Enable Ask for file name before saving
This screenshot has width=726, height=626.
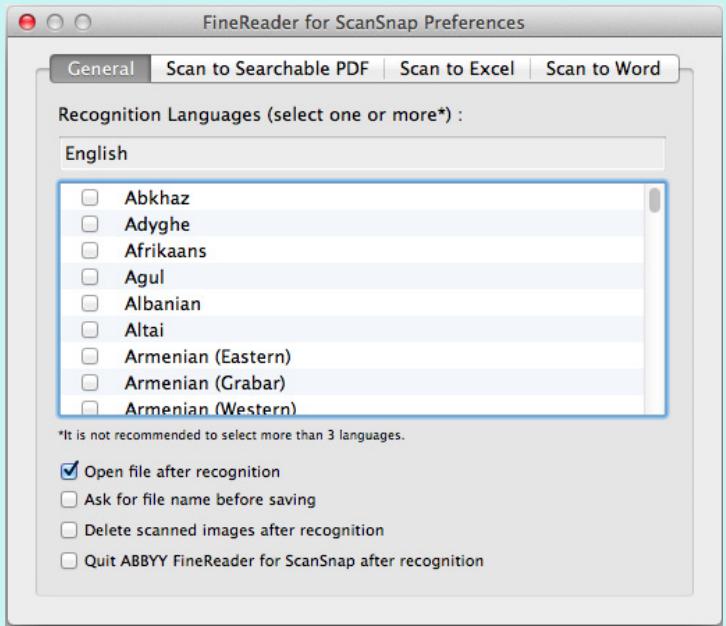pos(69,500)
